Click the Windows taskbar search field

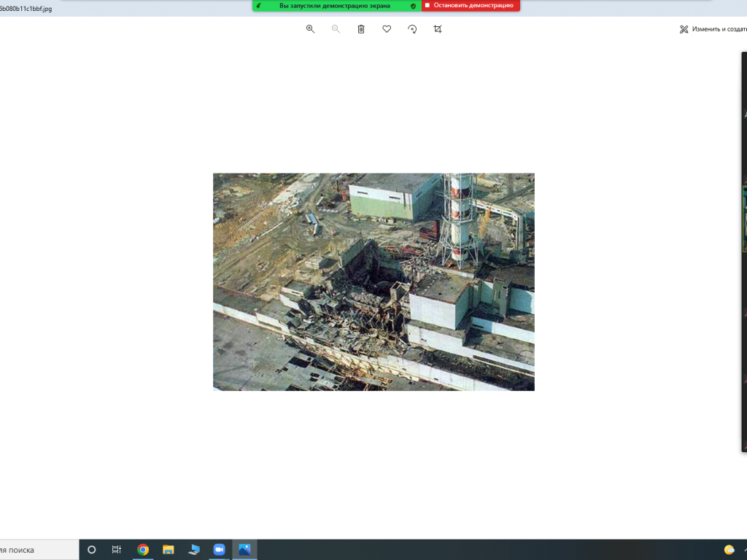pos(38,550)
